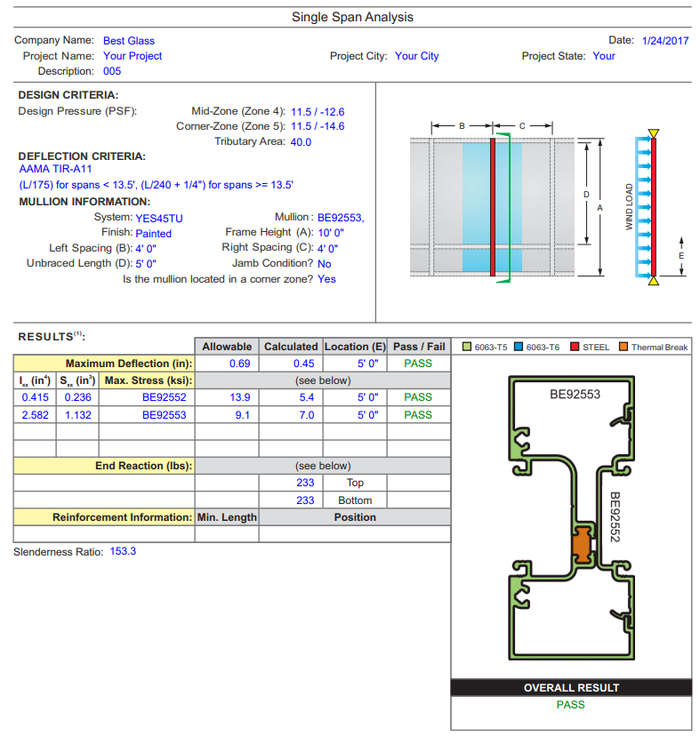The image size is (700, 736).
Task: Click the blue 6063-T6 legend swatch
Action: [x=519, y=347]
